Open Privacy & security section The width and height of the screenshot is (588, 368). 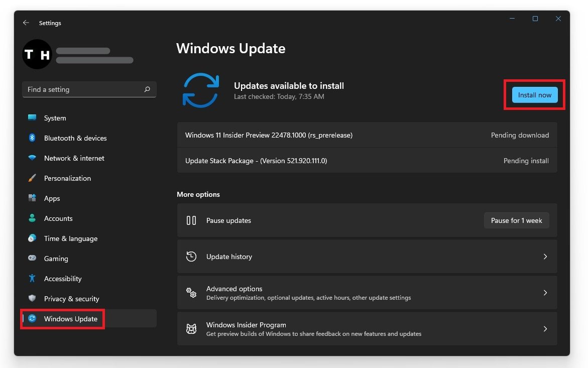89,299
